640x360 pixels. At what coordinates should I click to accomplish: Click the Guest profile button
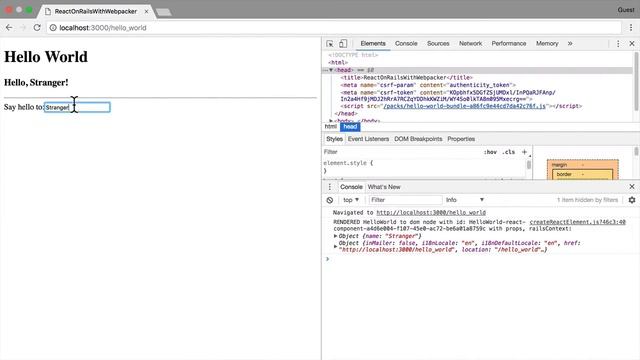[x=626, y=10]
